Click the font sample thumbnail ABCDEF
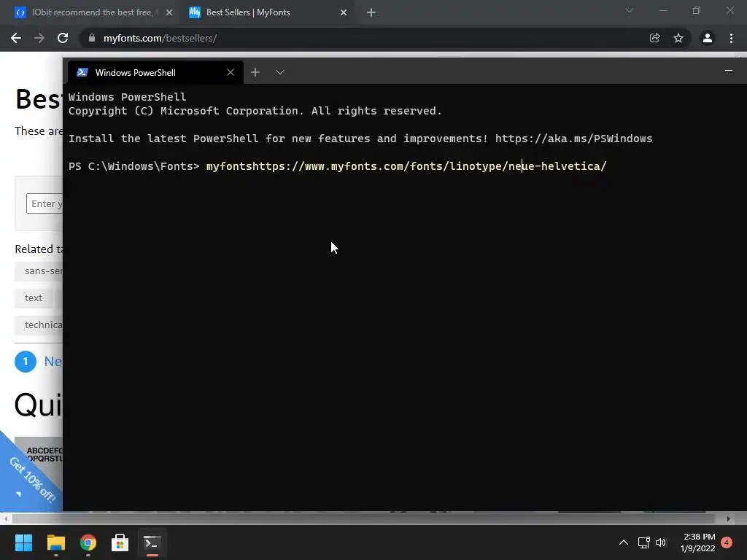747x560 pixels. pos(39,455)
